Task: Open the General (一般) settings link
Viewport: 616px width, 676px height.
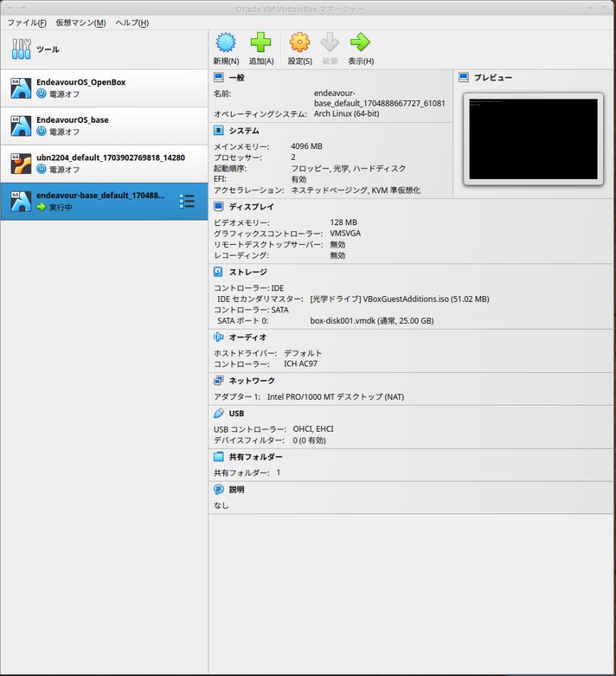Action: 237,77
